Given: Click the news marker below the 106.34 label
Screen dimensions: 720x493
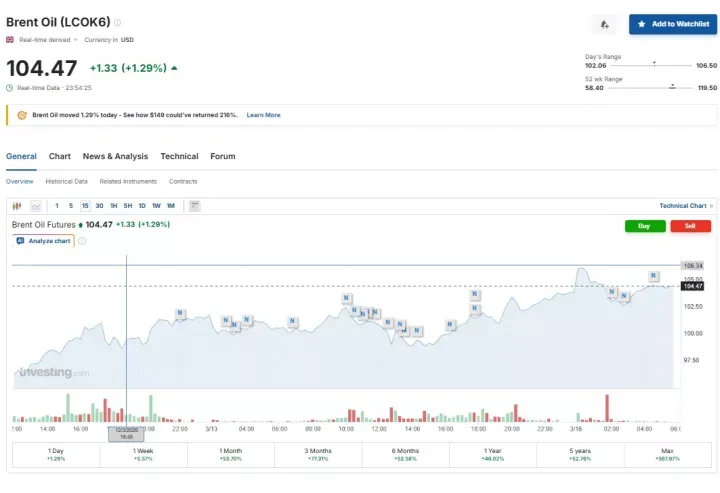Looking at the screenshot, I should 654,275.
